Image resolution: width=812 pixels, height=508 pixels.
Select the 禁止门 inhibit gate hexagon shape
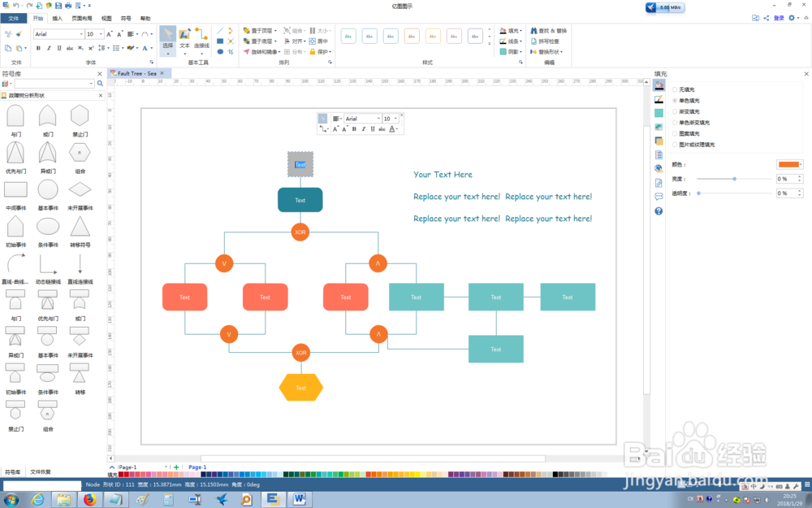80,115
